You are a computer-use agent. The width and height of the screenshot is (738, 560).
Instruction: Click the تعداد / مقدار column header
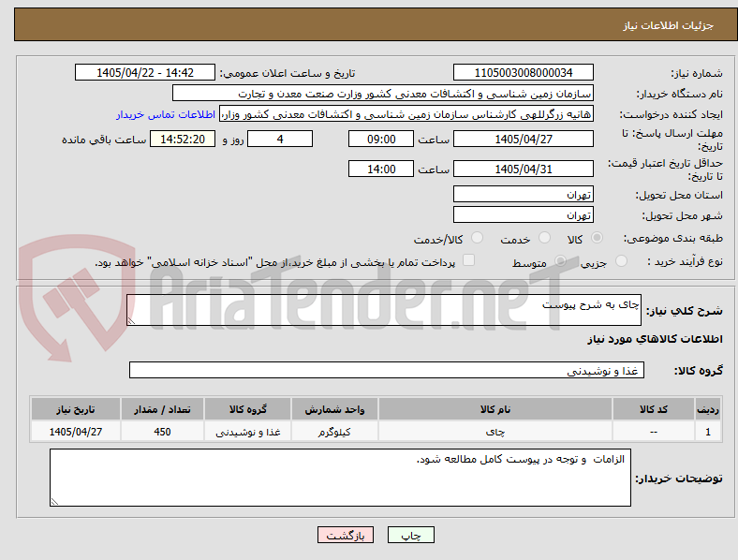[x=162, y=409]
